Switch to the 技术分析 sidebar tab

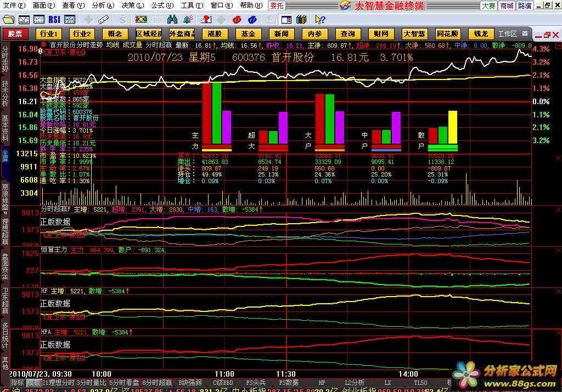click(x=5, y=93)
